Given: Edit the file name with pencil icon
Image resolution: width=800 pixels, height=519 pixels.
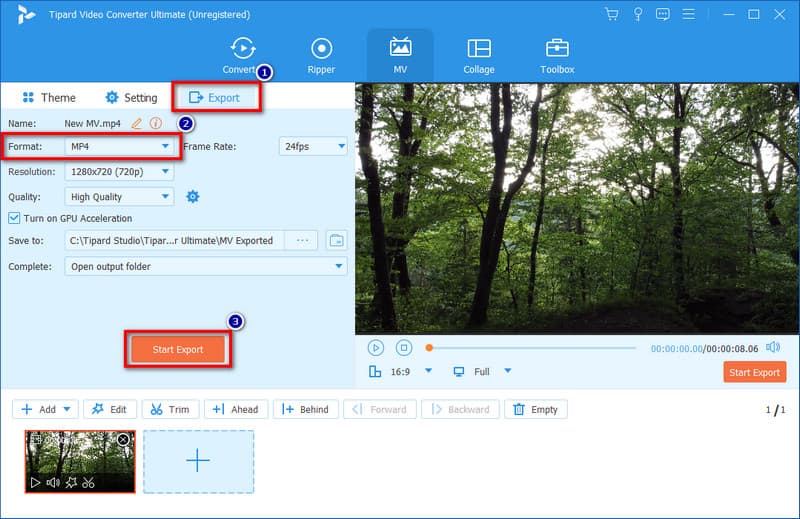Looking at the screenshot, I should (137, 123).
